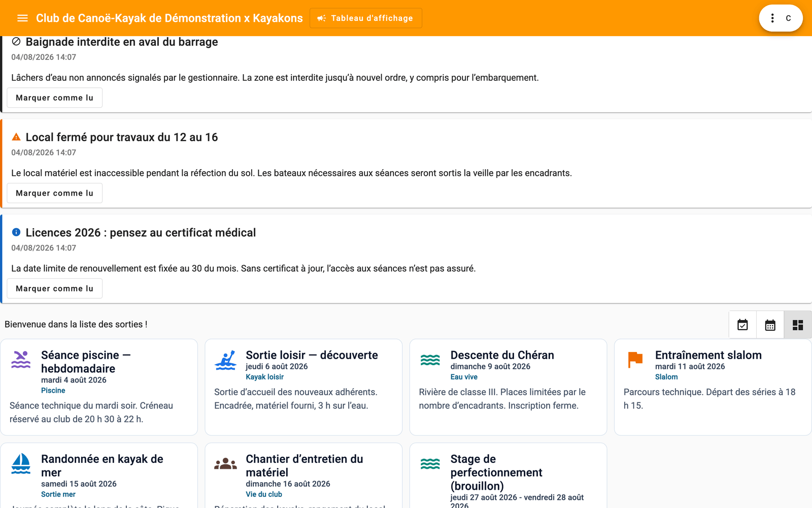Select the card grid view
This screenshot has height=508, width=812.
coord(798,325)
